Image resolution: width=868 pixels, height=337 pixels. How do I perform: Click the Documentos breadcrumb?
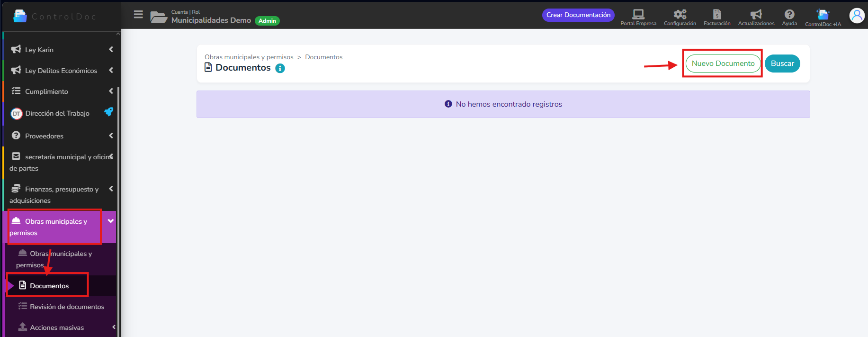click(x=324, y=57)
